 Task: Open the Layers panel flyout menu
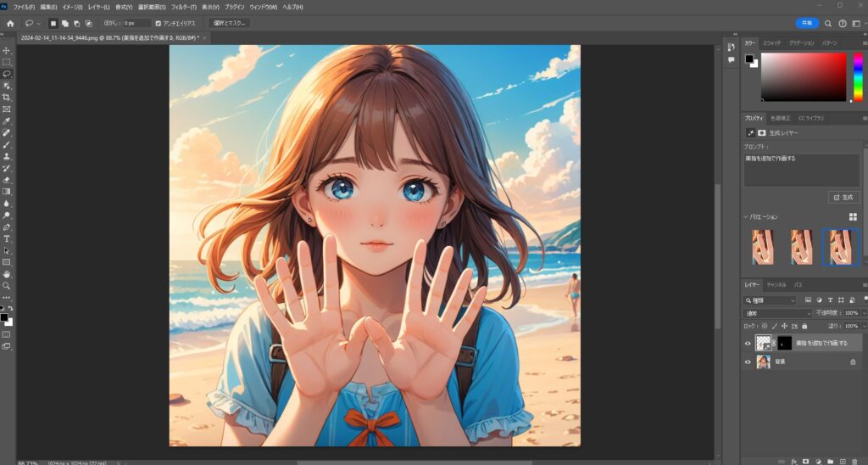pyautogui.click(x=865, y=285)
